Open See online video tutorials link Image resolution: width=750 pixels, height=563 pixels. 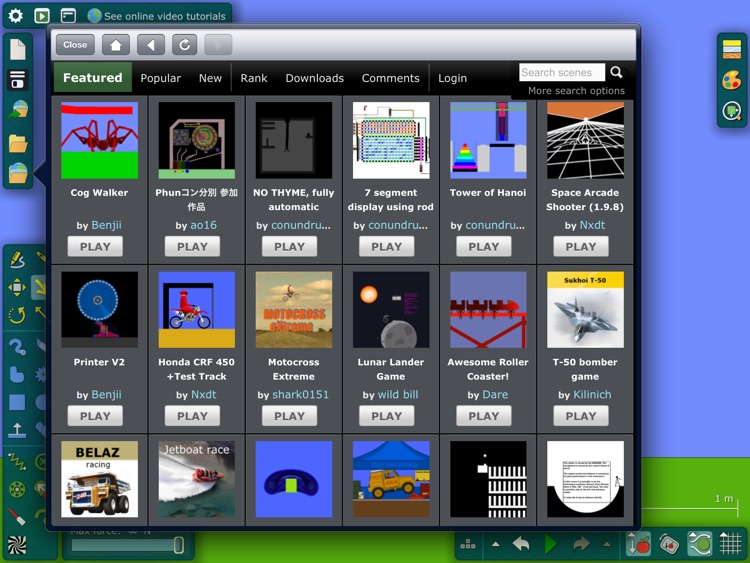tap(165, 16)
